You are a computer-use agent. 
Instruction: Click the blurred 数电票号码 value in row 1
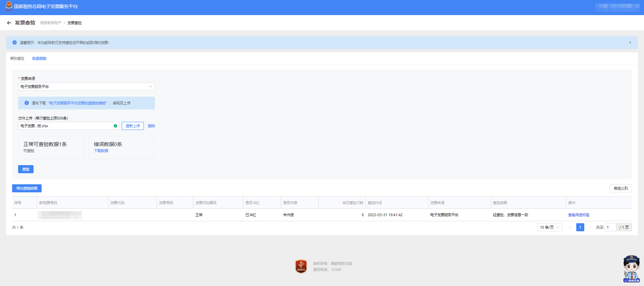(60, 215)
